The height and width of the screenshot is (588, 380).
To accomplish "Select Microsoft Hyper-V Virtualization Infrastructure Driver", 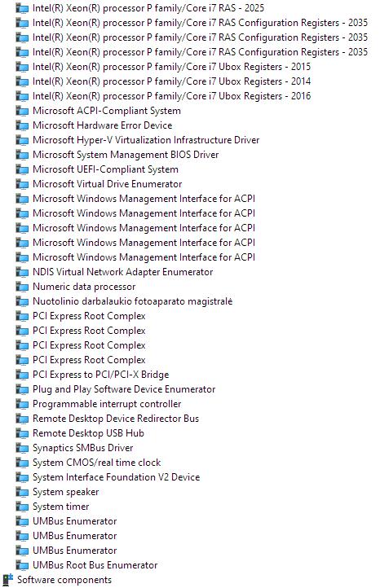I will tap(146, 140).
